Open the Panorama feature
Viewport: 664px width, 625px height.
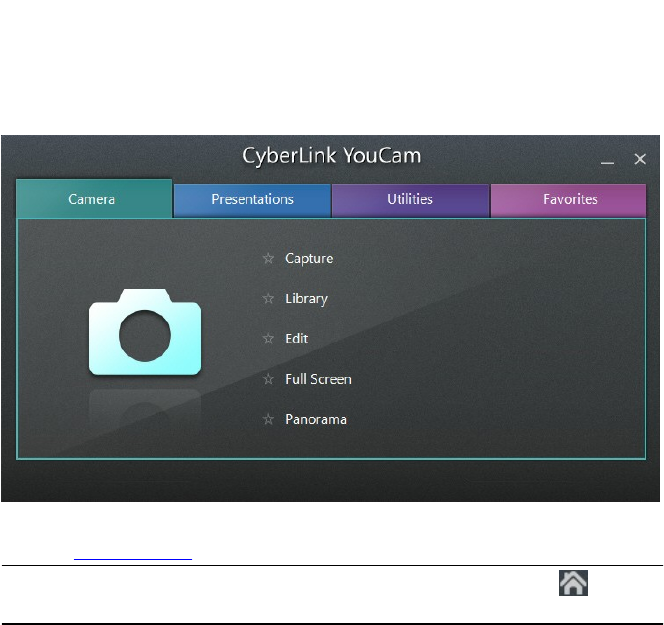(x=316, y=419)
